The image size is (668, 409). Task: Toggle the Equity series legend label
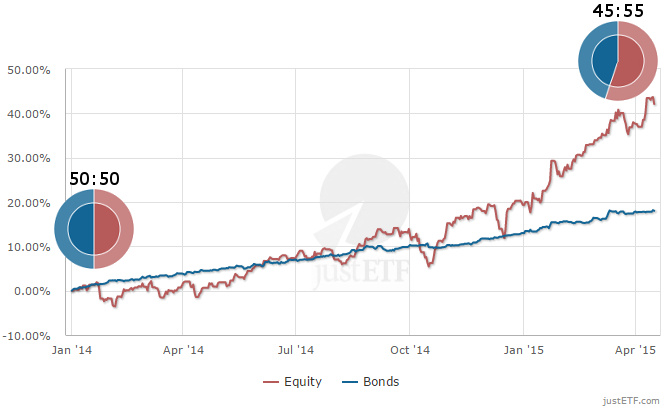pos(302,381)
